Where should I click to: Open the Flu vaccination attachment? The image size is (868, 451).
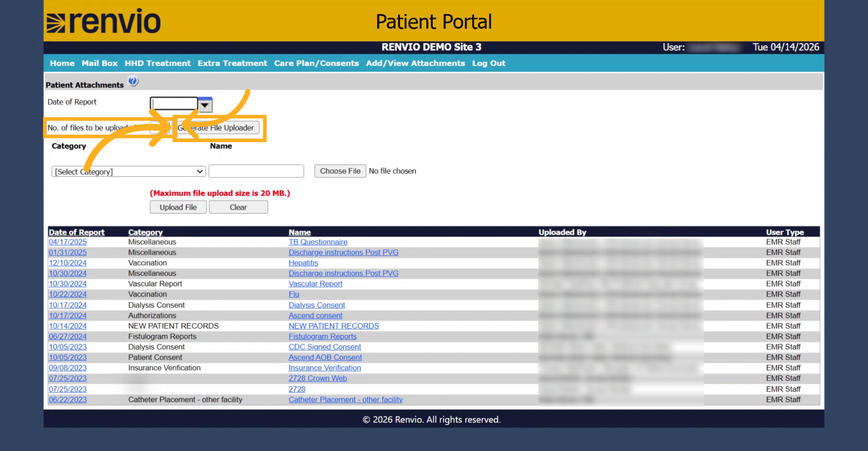tap(294, 294)
